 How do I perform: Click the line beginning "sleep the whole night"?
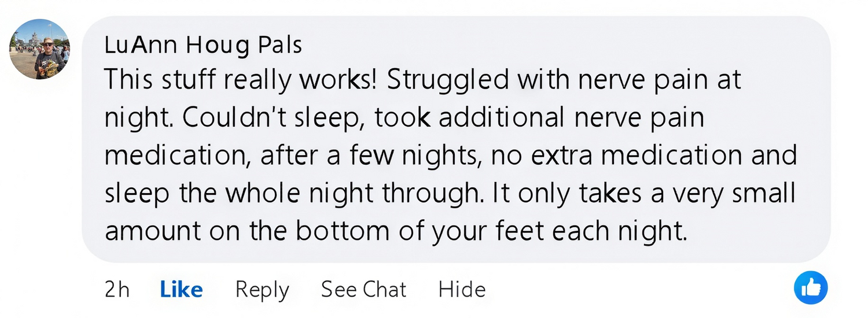(x=449, y=194)
